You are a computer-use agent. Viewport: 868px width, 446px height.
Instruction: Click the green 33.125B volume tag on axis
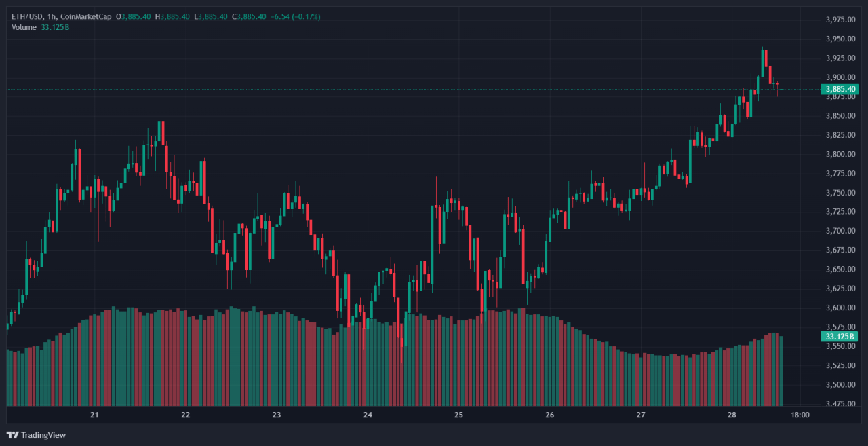pos(839,336)
